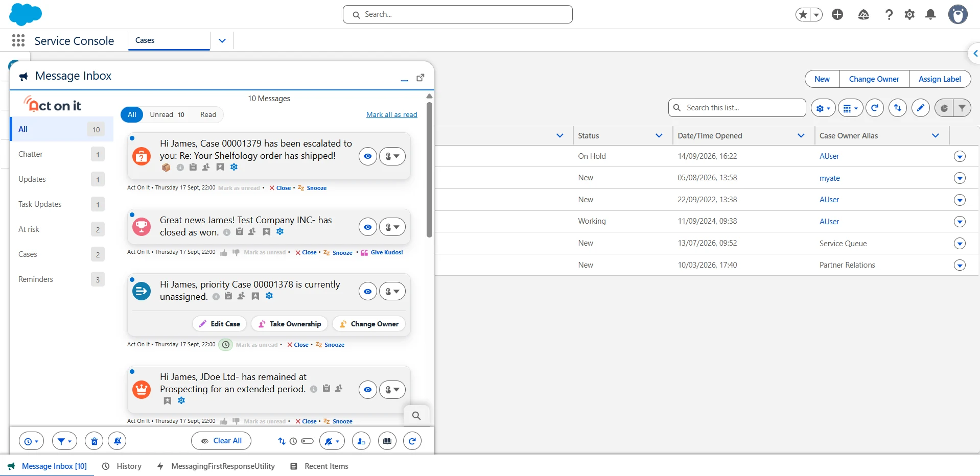Open the knowledge book icon in inbox

pos(387,441)
